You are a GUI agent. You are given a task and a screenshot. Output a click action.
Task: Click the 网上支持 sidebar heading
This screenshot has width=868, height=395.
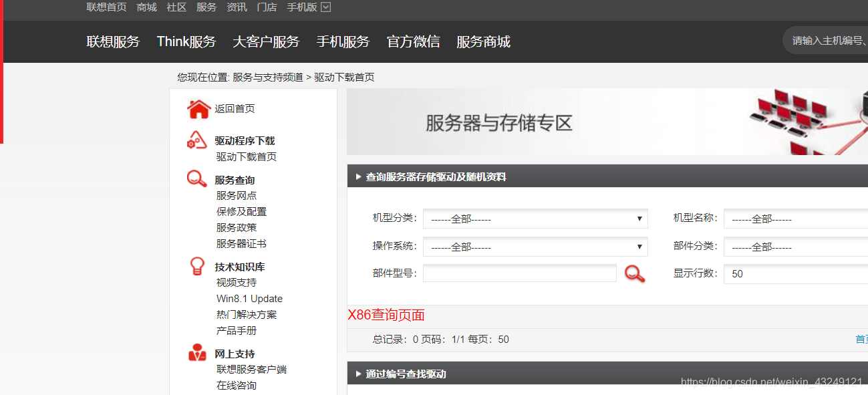coord(235,354)
